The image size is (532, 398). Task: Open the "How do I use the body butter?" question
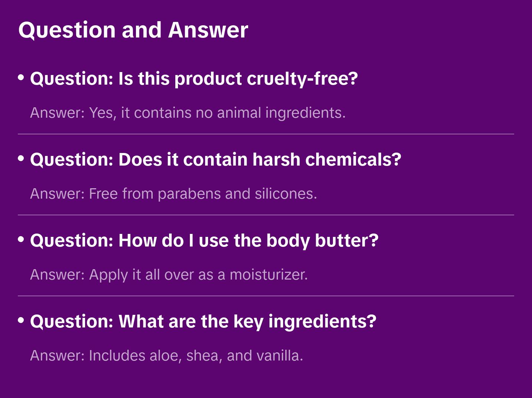pos(204,241)
